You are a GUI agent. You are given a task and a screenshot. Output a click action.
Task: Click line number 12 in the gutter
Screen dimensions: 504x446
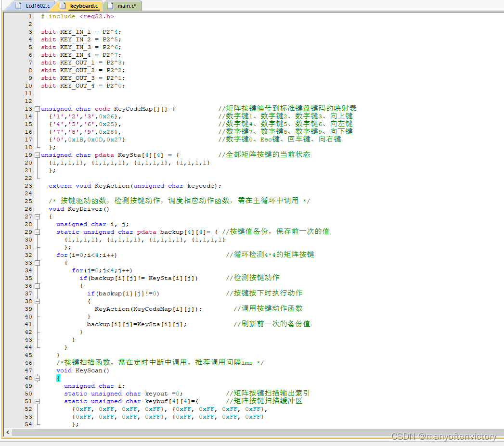(x=28, y=101)
